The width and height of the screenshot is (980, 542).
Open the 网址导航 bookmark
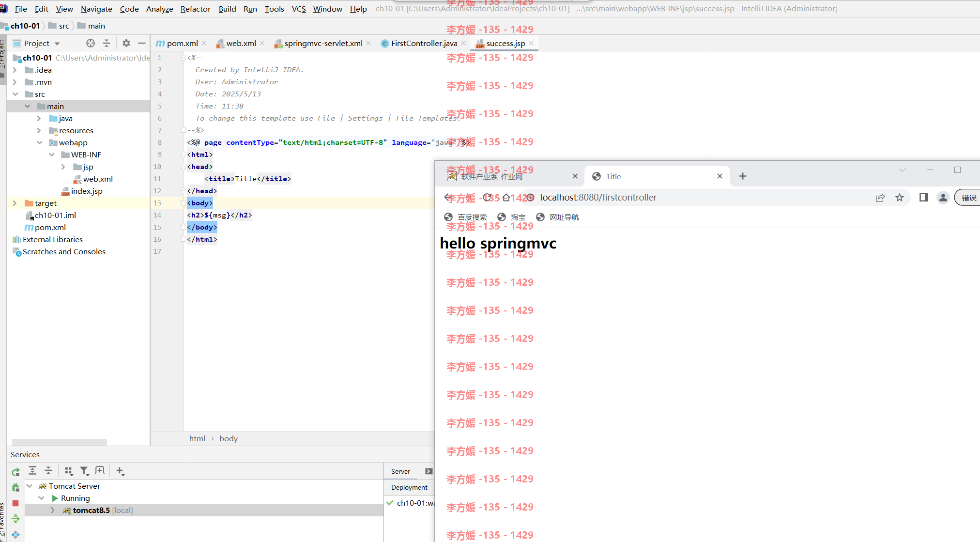557,217
